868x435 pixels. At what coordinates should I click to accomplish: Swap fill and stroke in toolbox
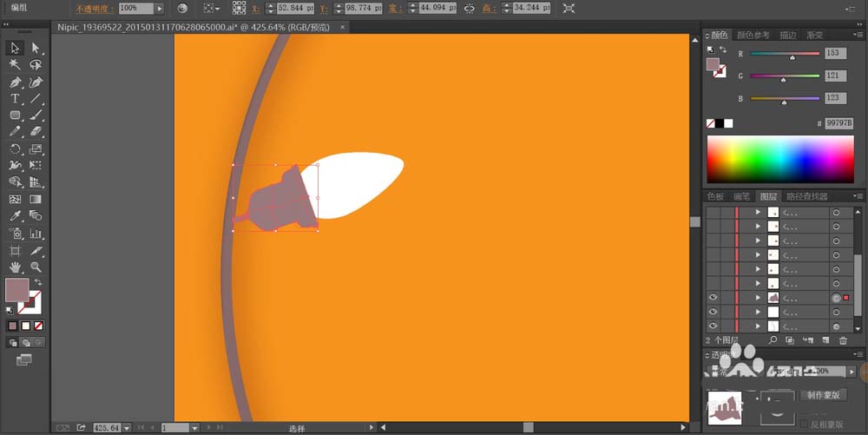(x=37, y=282)
